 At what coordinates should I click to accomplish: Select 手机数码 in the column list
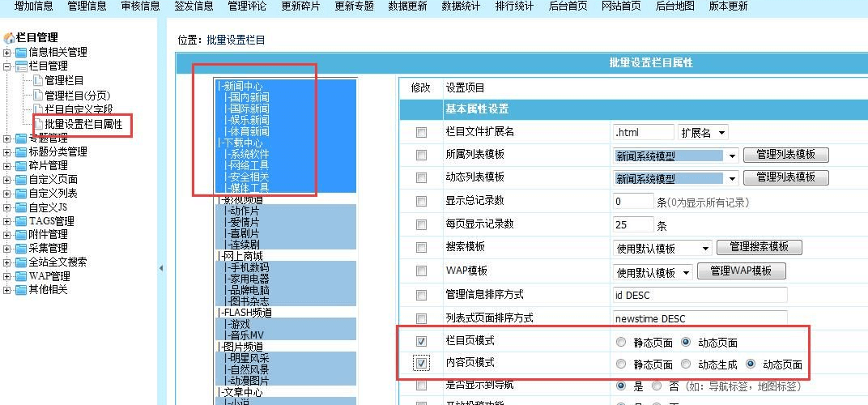(x=249, y=267)
